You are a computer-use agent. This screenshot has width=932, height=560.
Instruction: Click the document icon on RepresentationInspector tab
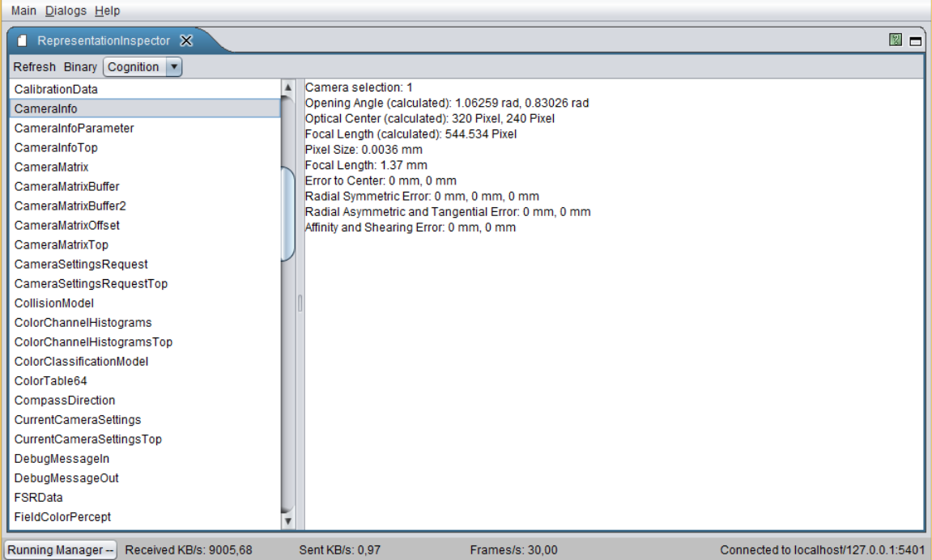click(23, 40)
